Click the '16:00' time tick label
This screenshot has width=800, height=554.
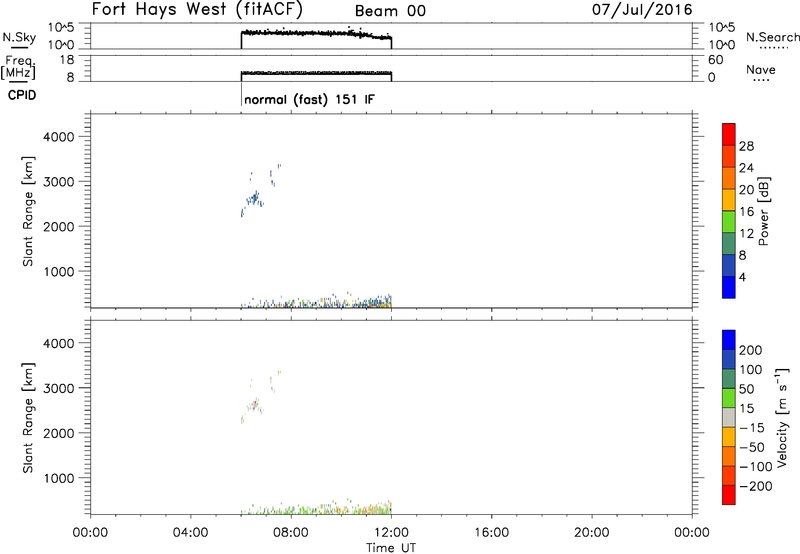(x=491, y=533)
